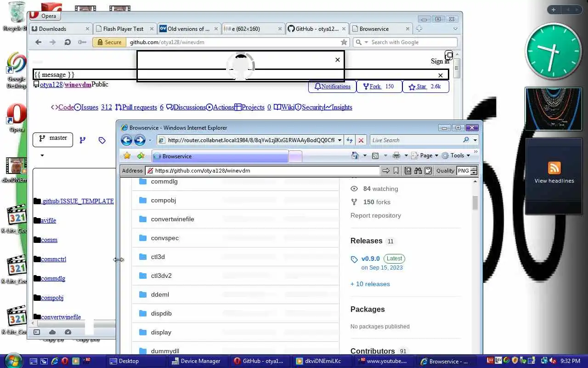Click Fork button on GitHub
588x368 pixels.
pos(379,86)
